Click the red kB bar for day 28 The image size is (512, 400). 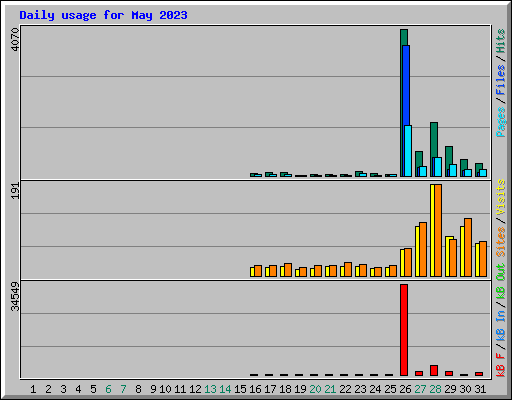[x=434, y=370]
